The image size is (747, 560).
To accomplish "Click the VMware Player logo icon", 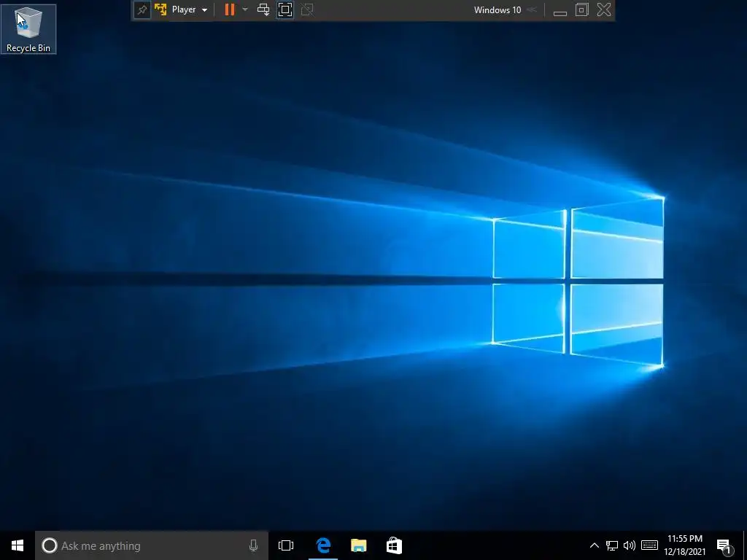I will (x=160, y=9).
